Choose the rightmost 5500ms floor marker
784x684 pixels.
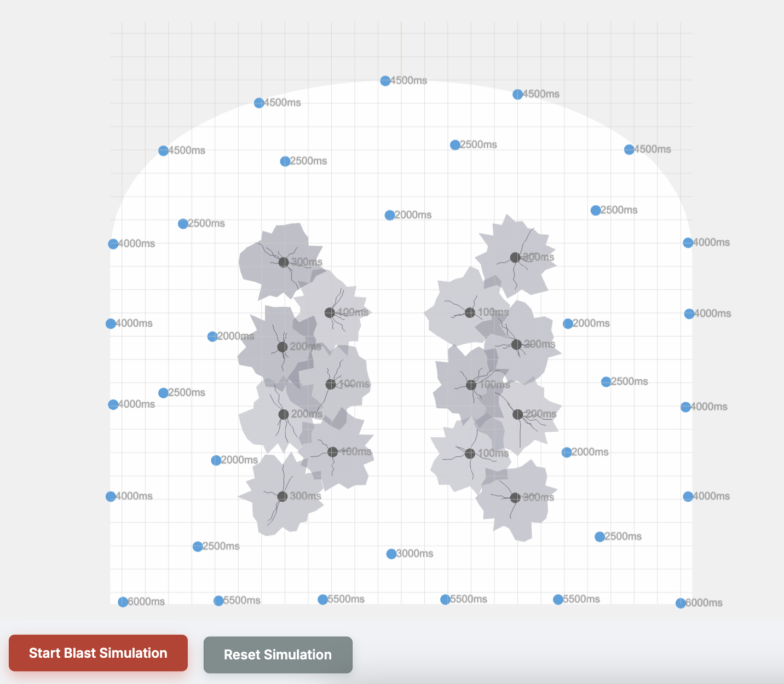(x=558, y=600)
